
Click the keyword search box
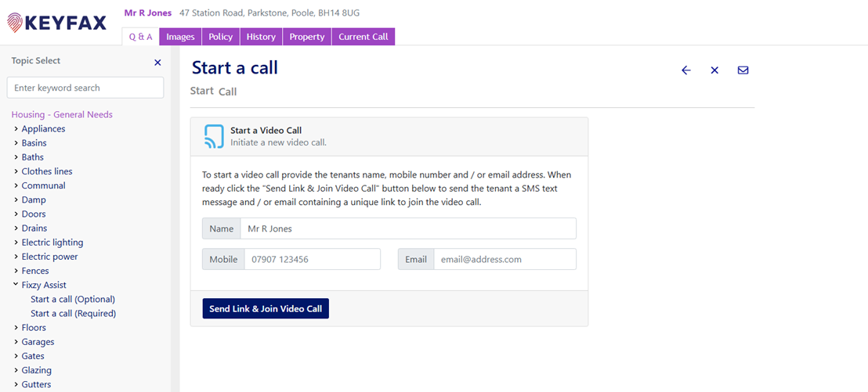tap(85, 88)
